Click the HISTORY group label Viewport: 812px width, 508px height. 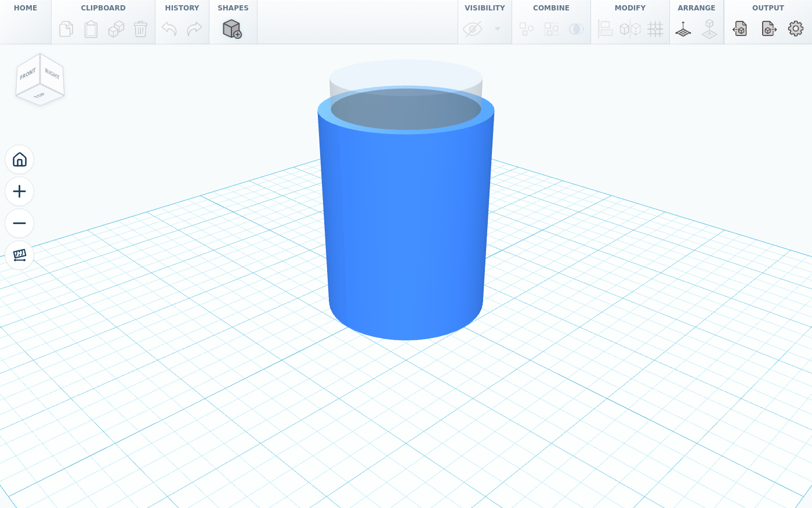pyautogui.click(x=182, y=8)
